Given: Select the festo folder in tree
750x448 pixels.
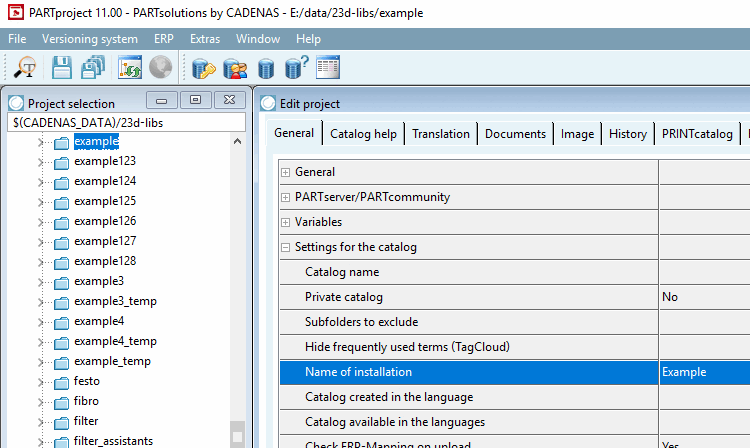Looking at the screenshot, I should [x=87, y=381].
